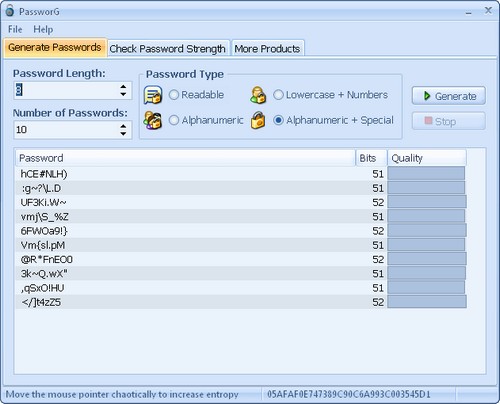Click the Readable password type icon
Image resolution: width=500 pixels, height=404 pixels.
[153, 95]
